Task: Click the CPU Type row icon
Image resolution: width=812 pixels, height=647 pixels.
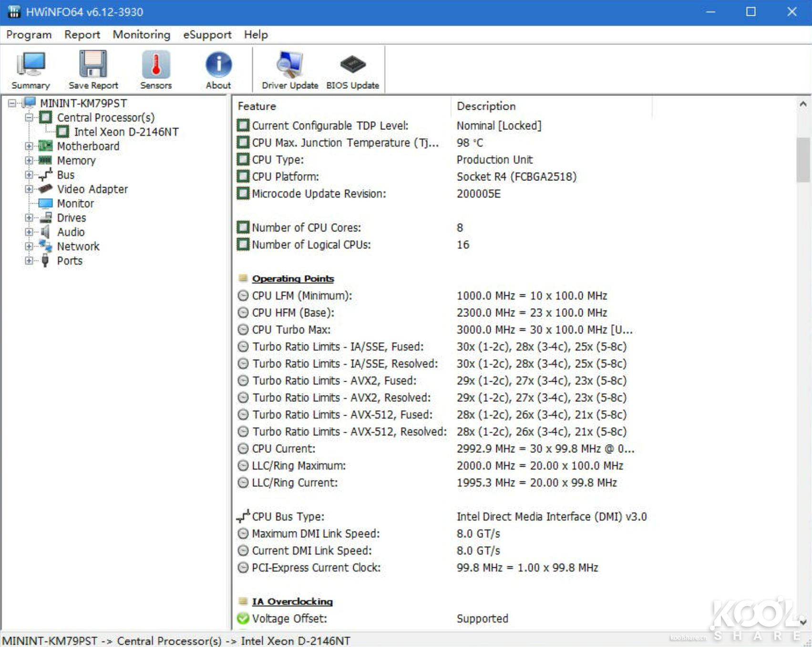Action: (x=243, y=159)
